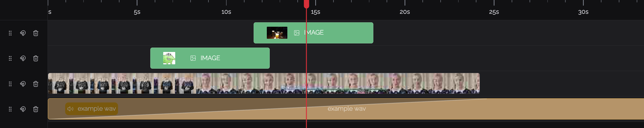Click the dark drinks thumbnail in top clip
The image size is (644, 128).
point(277,33)
